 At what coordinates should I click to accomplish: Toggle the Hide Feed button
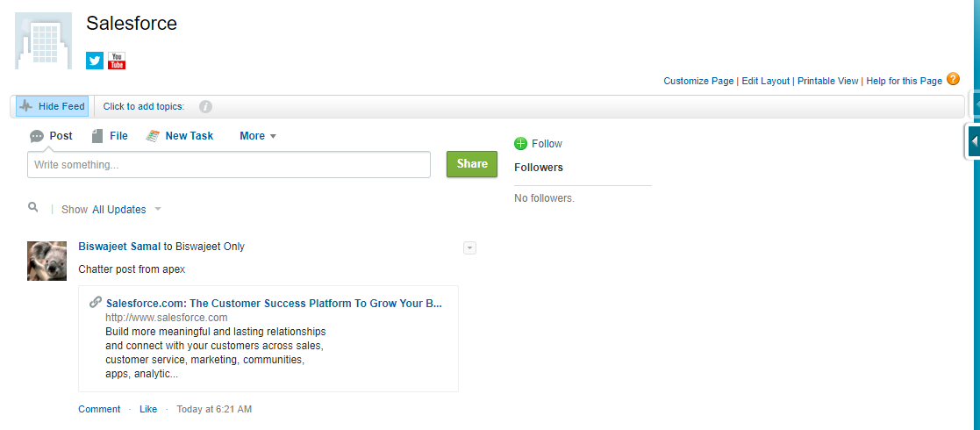pyautogui.click(x=52, y=106)
